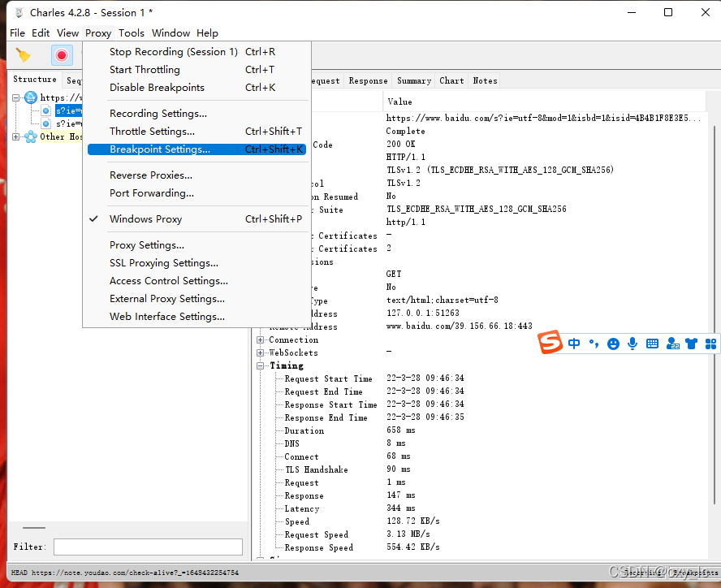Click the www.baidu.com remote address value
The height and width of the screenshot is (588, 721).
point(459,326)
